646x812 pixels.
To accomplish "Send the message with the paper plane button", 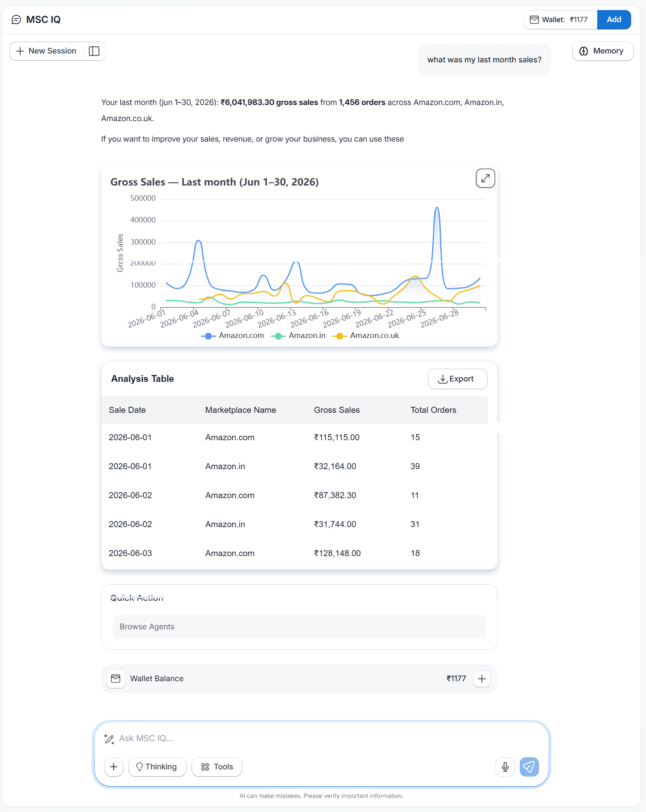I will tap(529, 767).
